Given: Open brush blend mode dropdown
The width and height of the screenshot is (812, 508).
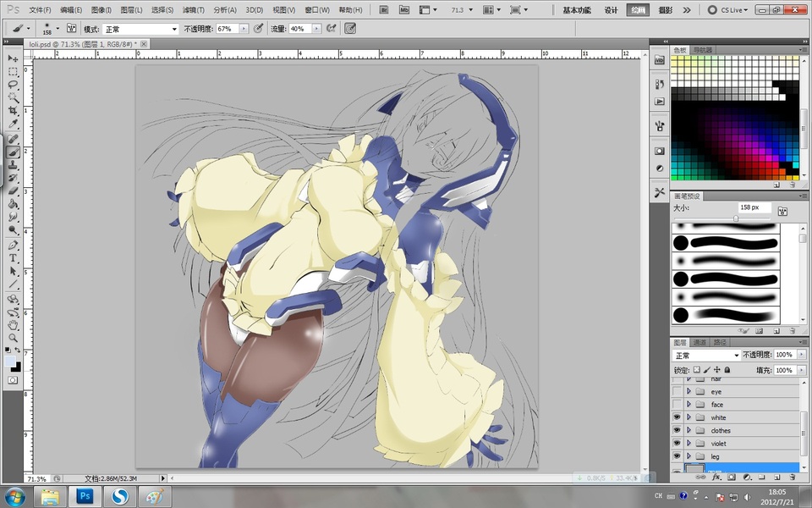Looking at the screenshot, I should [141, 29].
